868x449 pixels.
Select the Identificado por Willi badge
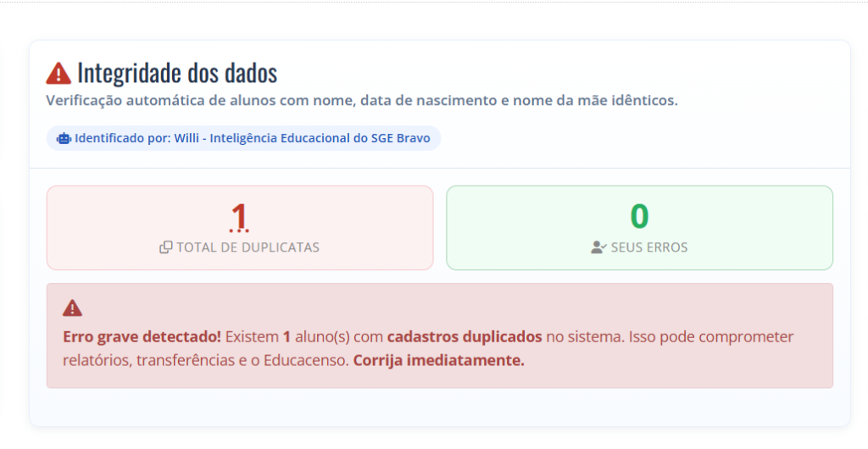click(x=243, y=138)
